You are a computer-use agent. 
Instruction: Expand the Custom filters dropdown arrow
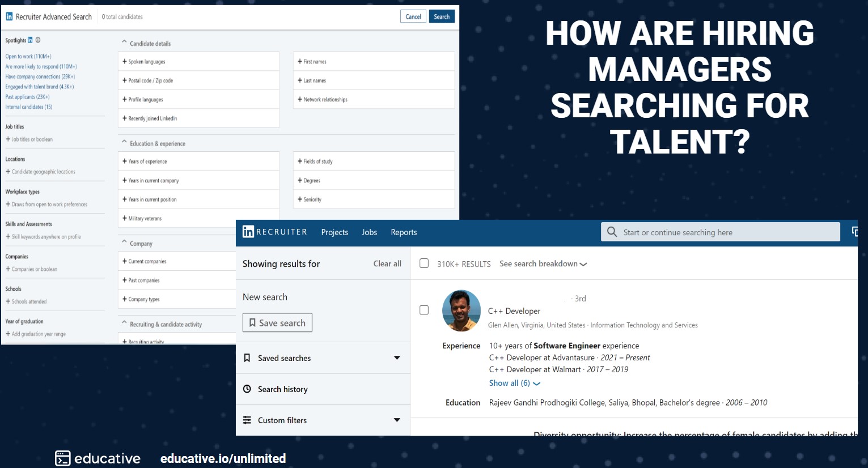397,420
